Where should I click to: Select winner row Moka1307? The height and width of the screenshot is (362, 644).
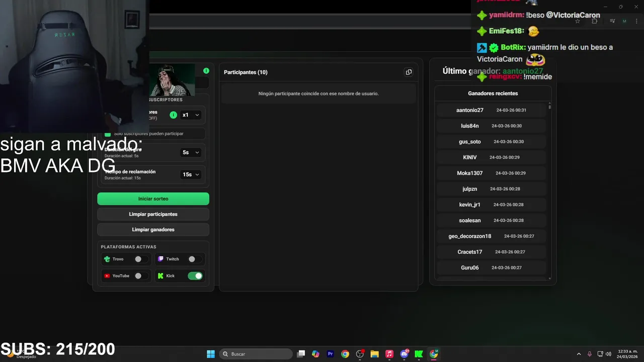tap(491, 173)
